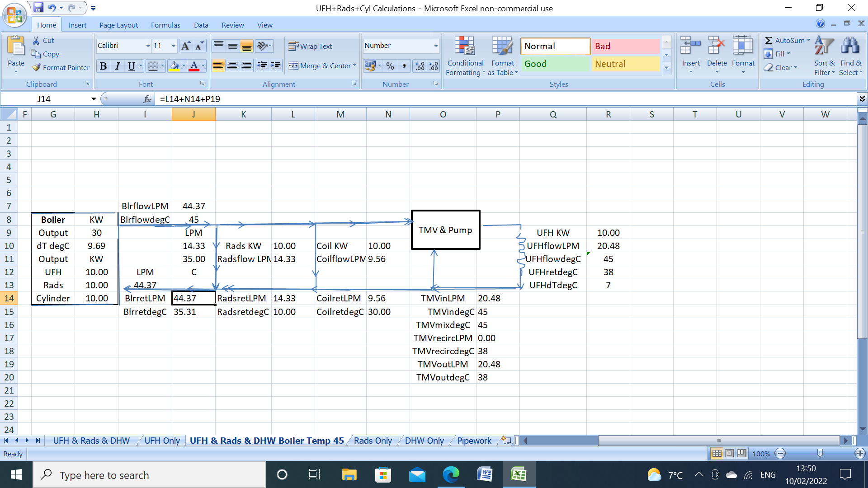Image resolution: width=868 pixels, height=488 pixels.
Task: Switch to Page Layout view
Action: [729, 453]
